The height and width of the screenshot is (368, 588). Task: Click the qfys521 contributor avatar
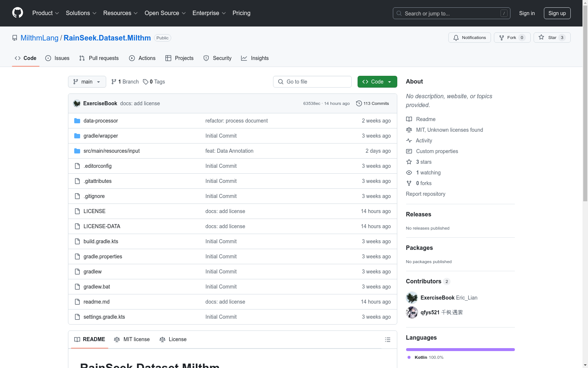[412, 312]
